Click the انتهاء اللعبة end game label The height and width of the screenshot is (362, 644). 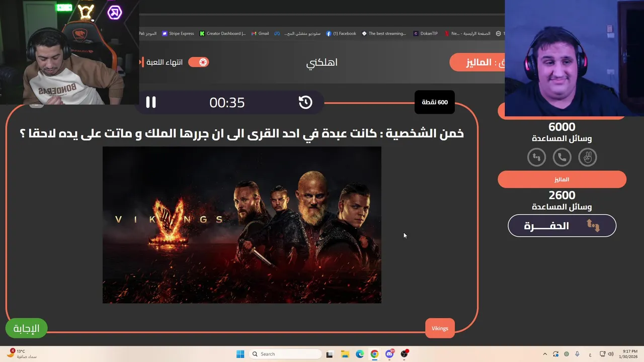coord(164,62)
